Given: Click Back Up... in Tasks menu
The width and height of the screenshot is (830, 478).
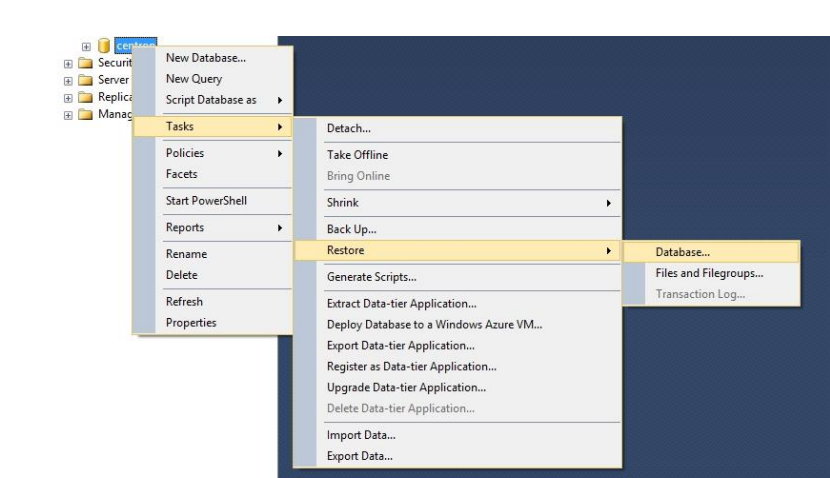Looking at the screenshot, I should pos(352,229).
